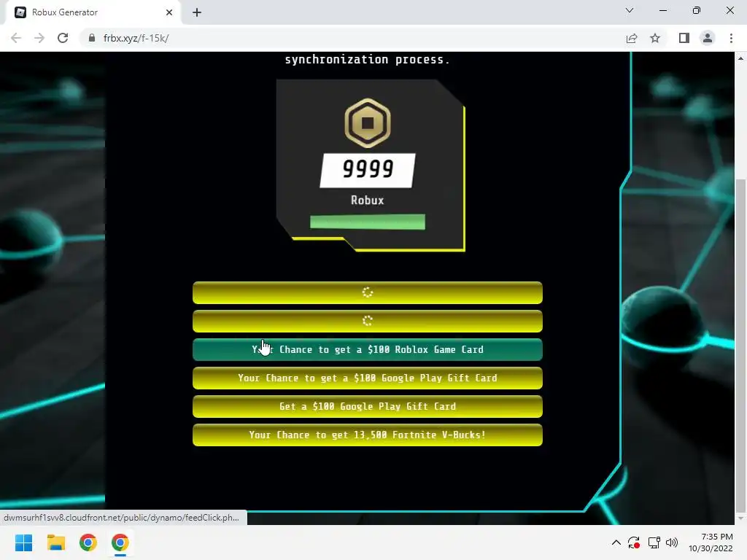Click the Roblox favicon on the tab
Viewport: 747px width, 560px height.
[20, 12]
